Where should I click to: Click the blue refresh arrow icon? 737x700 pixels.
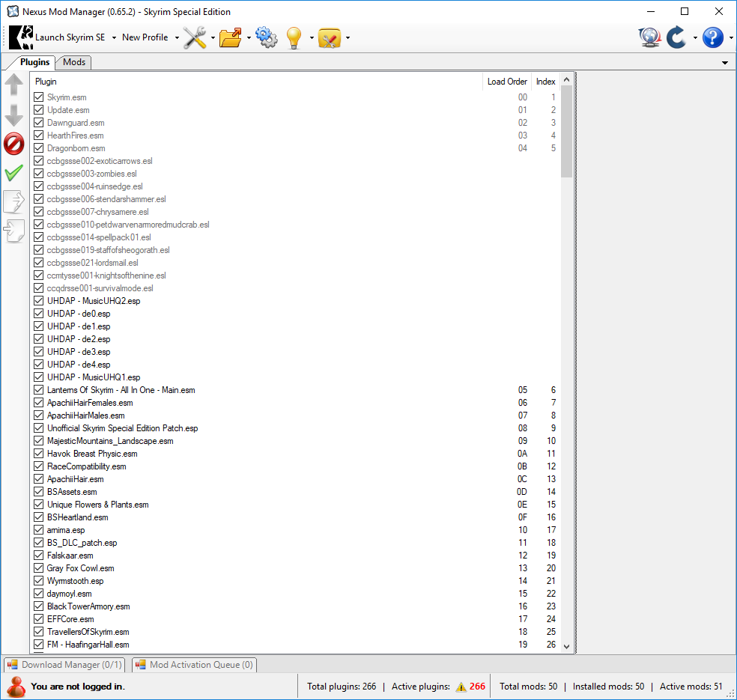tap(676, 37)
